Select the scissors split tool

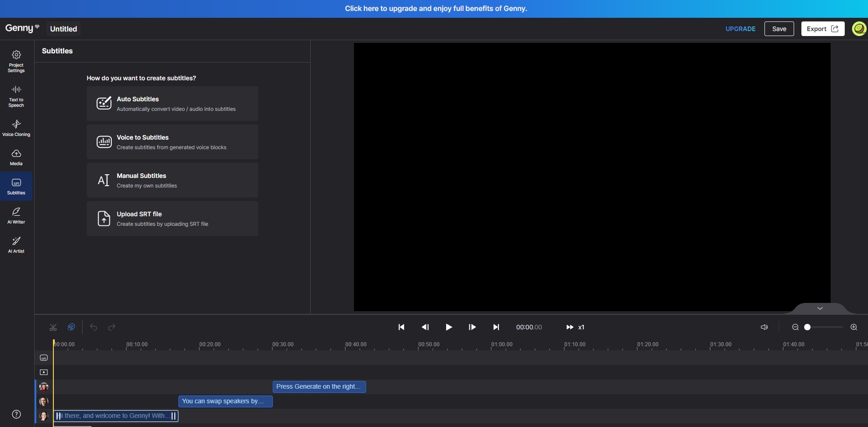[x=53, y=327]
